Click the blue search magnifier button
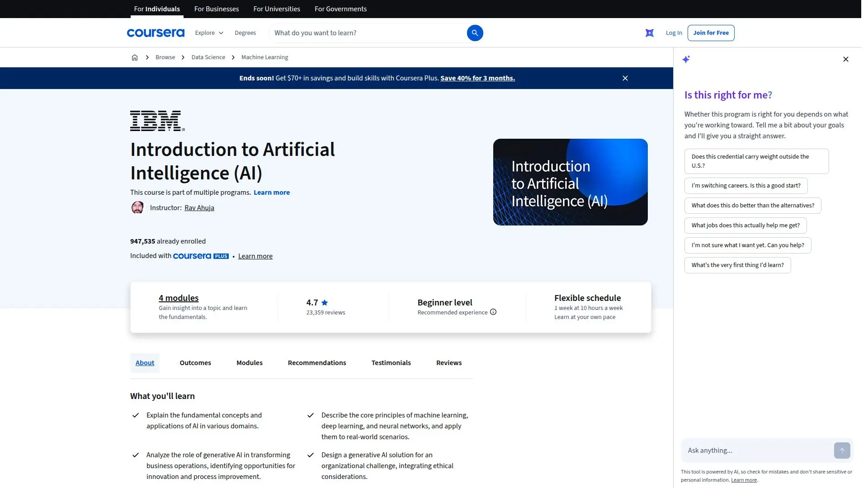 [x=475, y=33]
